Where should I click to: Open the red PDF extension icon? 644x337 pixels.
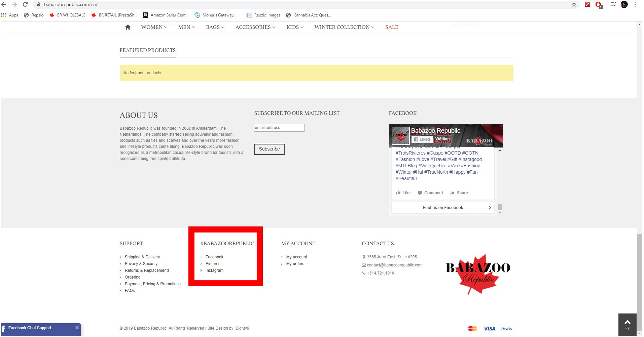587,5
